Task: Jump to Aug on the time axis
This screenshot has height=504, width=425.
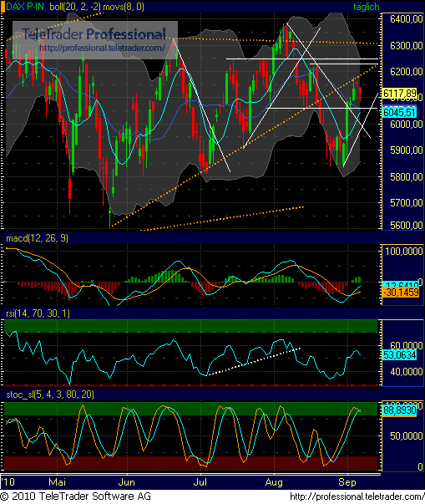Action: (x=274, y=482)
